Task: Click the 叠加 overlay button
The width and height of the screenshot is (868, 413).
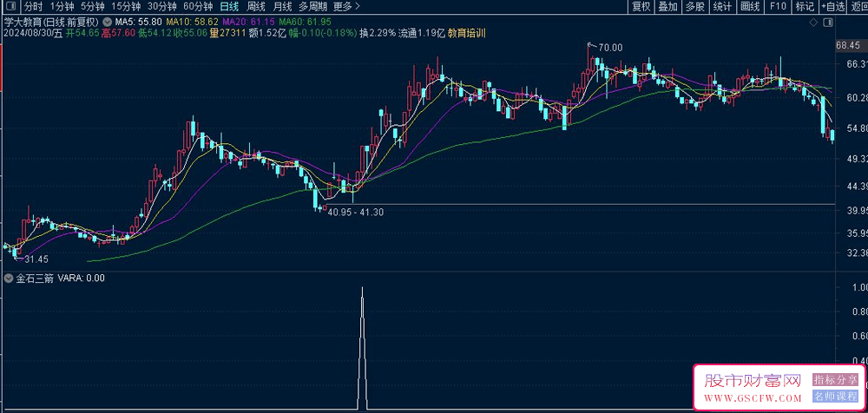Action: coord(667,7)
